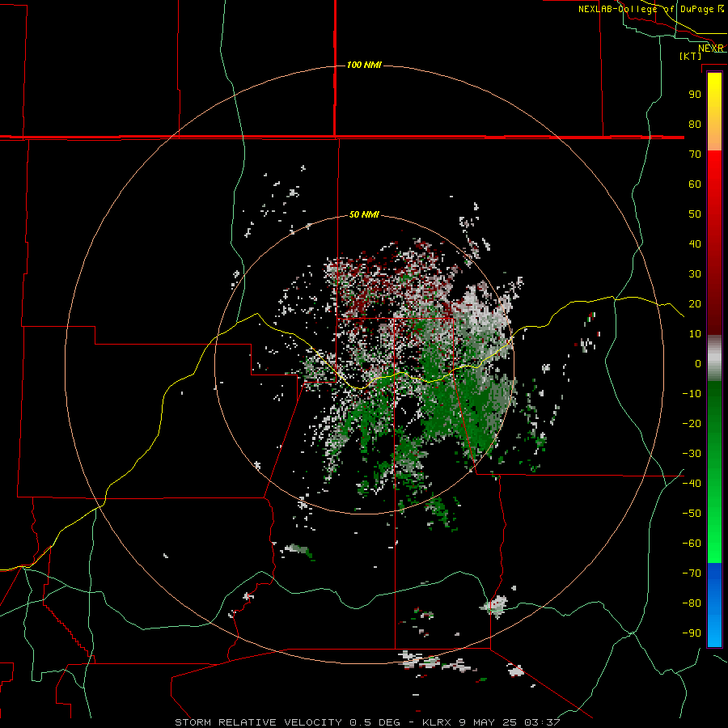Screen dimensions: 728x728
Task: Select the positive 80 knot scale label
Action: pyautogui.click(x=695, y=124)
